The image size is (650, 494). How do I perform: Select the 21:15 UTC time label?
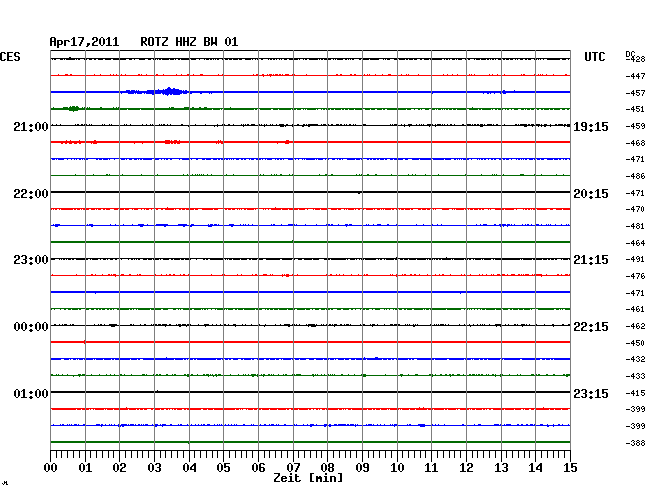[x=591, y=260]
